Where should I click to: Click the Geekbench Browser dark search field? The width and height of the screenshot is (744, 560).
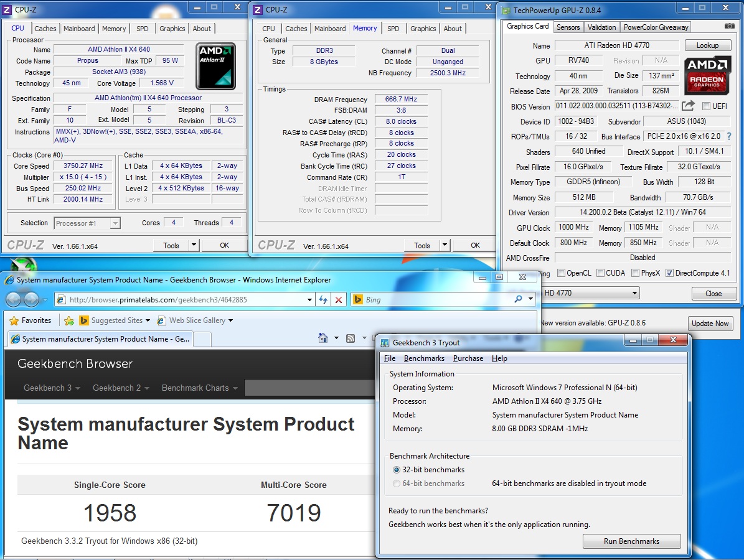(x=309, y=388)
